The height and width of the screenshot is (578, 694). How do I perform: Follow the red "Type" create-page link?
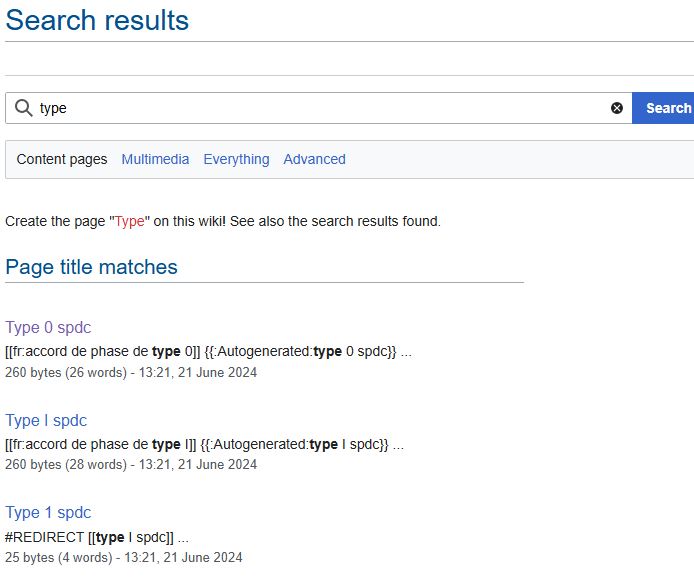tap(129, 221)
